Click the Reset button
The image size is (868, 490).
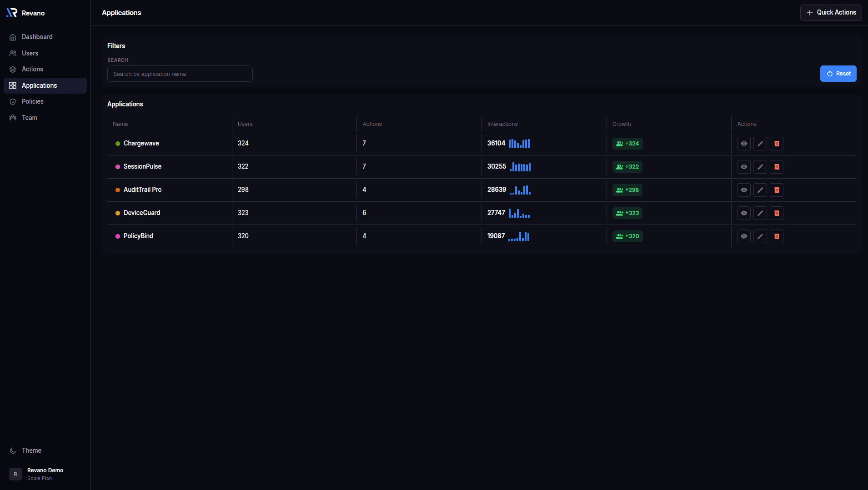838,73
